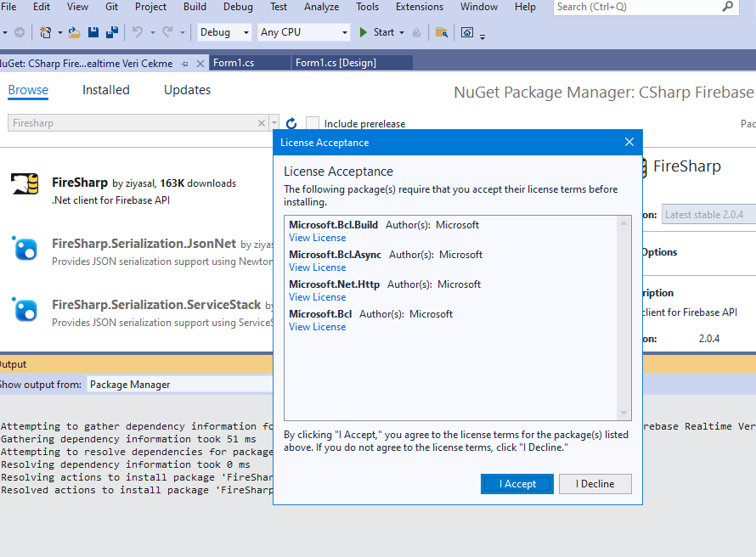Switch to the Form1.cs [Design] tab
Image resolution: width=756 pixels, height=557 pixels.
(x=352, y=63)
